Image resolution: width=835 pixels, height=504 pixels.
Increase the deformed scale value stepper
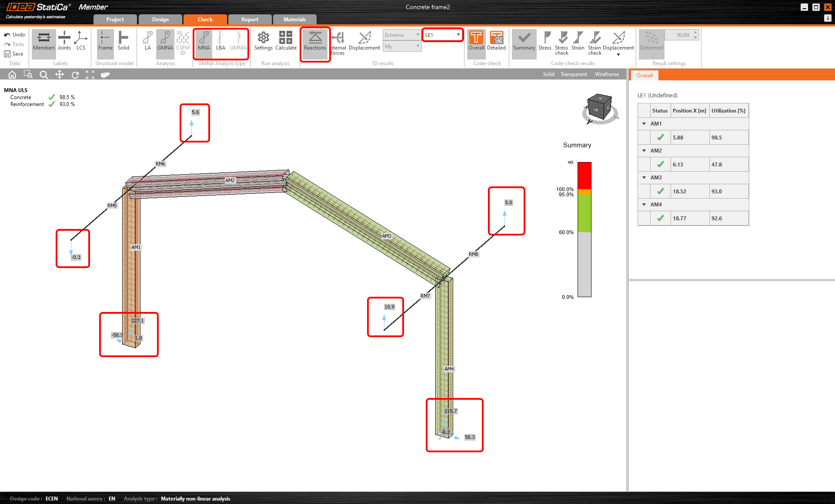coord(696,33)
